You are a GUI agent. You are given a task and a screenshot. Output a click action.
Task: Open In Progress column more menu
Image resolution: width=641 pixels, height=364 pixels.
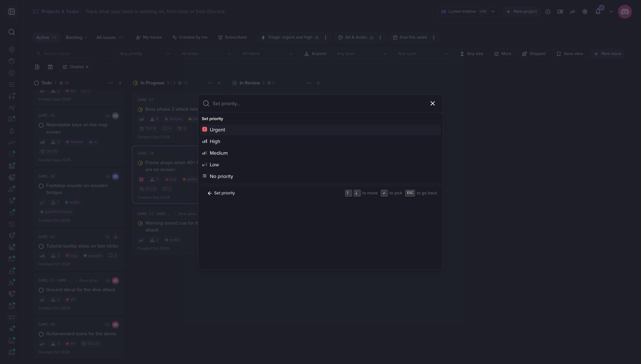210,83
